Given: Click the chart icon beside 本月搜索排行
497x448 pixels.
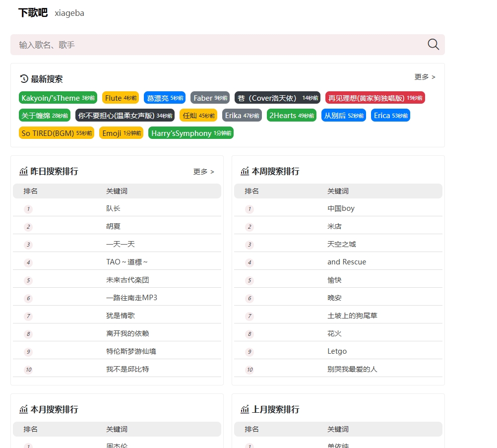Looking at the screenshot, I should click(x=24, y=409).
